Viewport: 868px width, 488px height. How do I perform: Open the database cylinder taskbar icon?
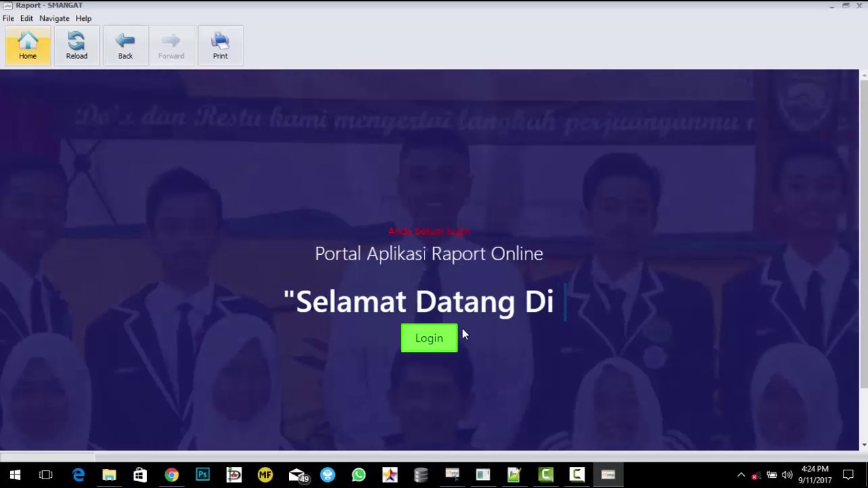421,475
